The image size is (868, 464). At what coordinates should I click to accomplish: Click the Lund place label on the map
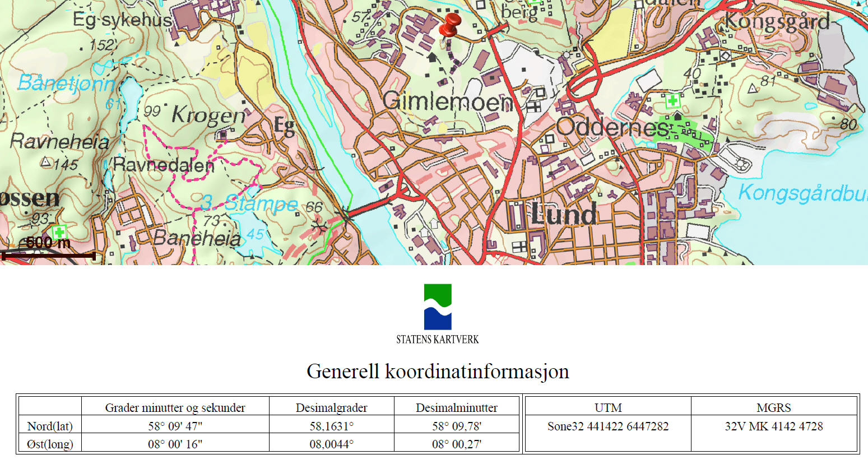[563, 215]
